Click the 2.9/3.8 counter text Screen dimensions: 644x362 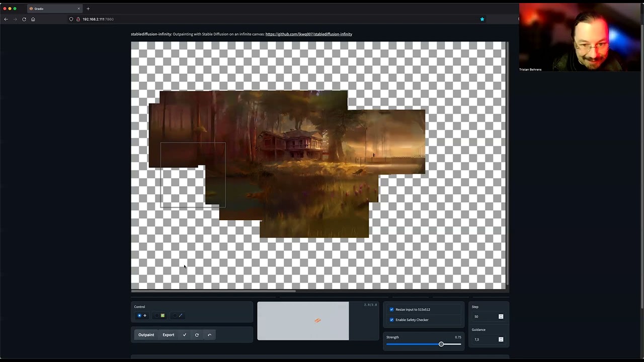tap(370, 305)
